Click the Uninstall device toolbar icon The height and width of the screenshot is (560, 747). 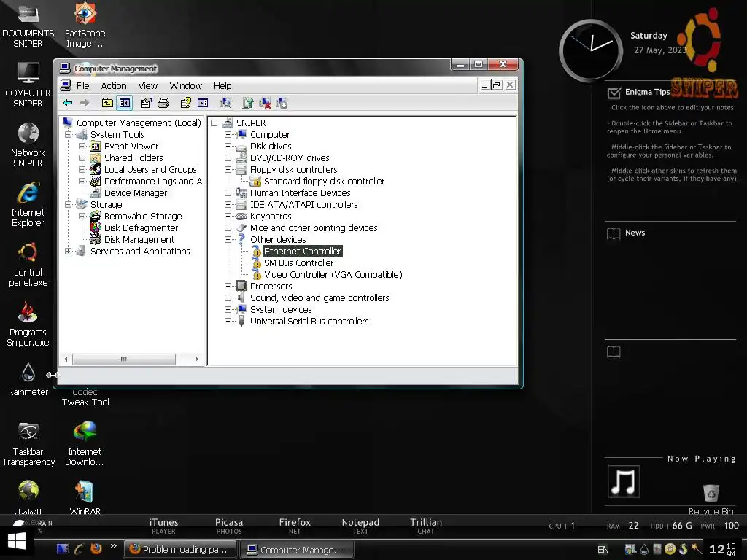point(265,102)
